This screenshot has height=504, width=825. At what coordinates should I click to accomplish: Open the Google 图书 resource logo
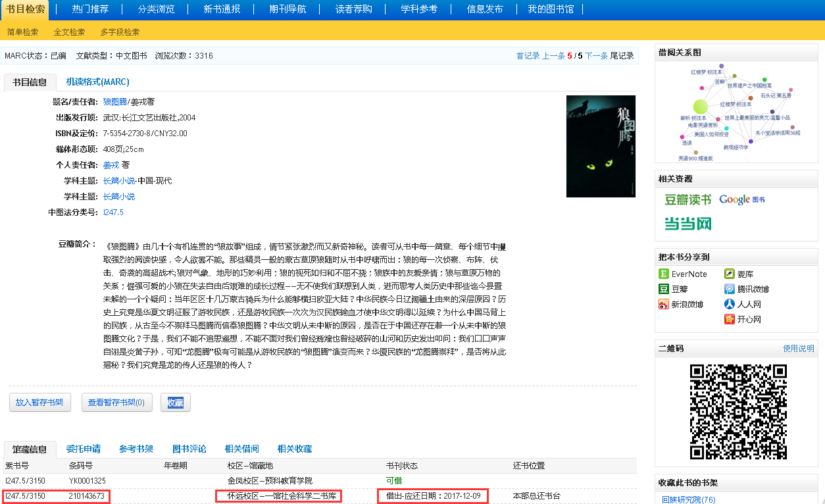[742, 199]
